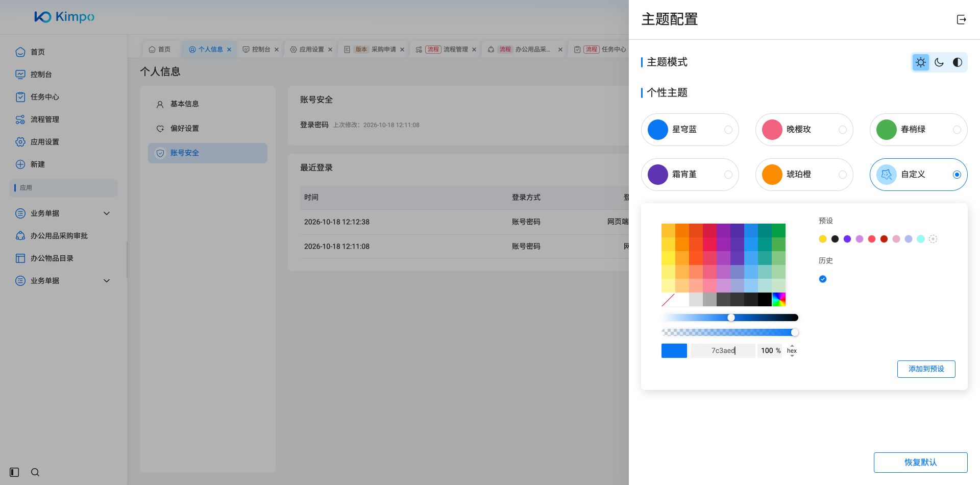The image size is (980, 485).
Task: Select the 琥珀橙 theme radio
Action: click(x=843, y=175)
